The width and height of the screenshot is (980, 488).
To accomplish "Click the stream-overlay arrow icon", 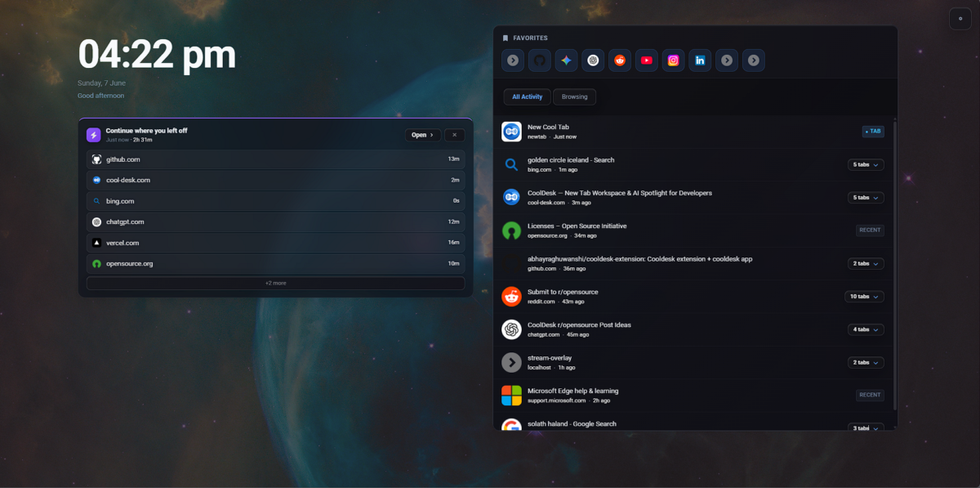I will point(511,362).
